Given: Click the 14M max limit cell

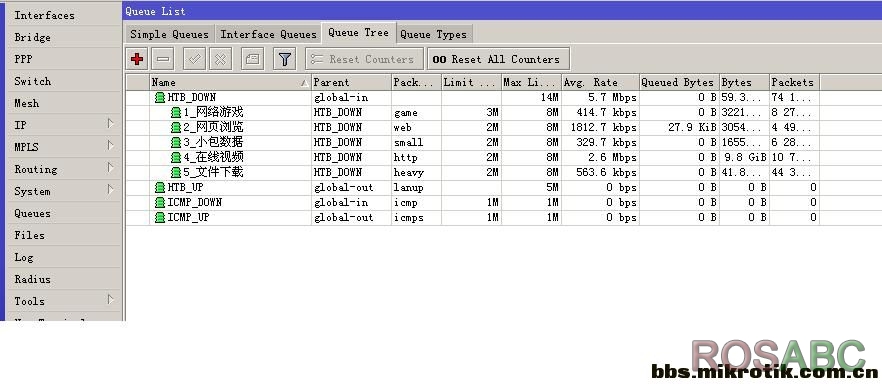Looking at the screenshot, I should point(532,97).
